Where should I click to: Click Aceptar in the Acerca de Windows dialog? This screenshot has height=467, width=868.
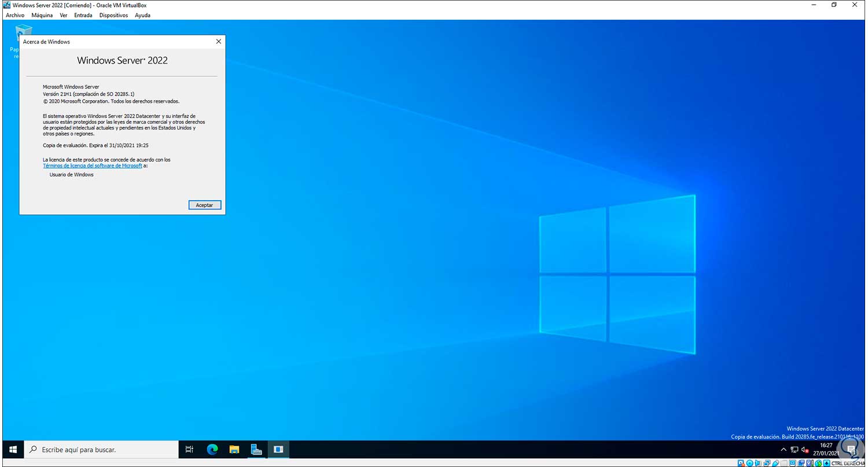(x=205, y=205)
